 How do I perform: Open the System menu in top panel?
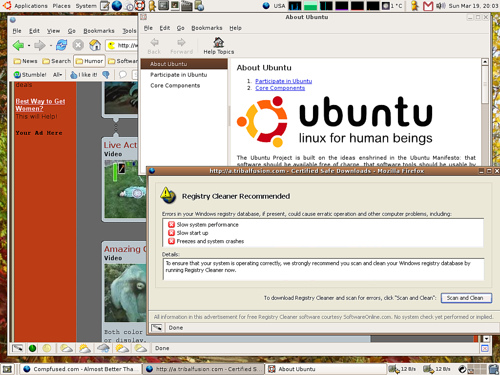coord(86,6)
